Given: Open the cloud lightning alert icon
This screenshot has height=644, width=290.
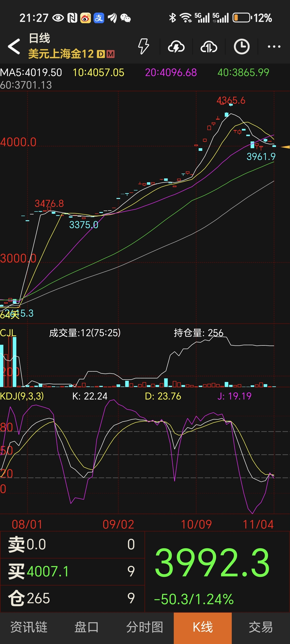Looking at the screenshot, I should [x=176, y=47].
